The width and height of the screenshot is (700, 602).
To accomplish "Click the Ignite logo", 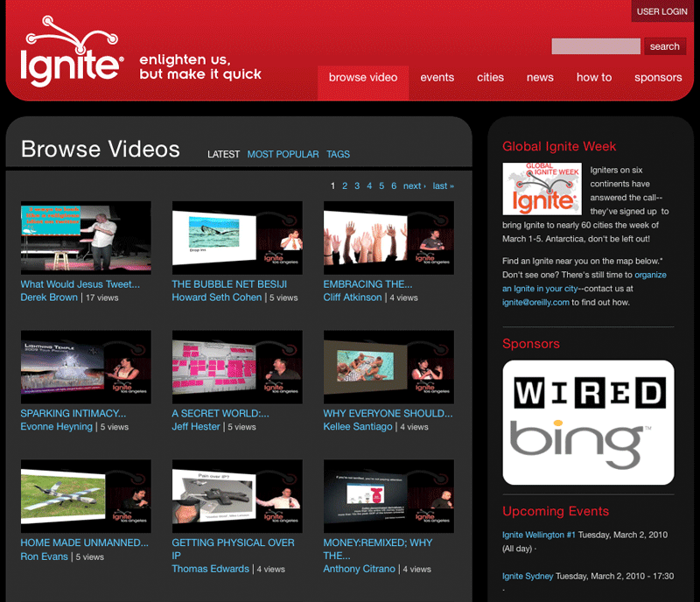I will point(68,61).
